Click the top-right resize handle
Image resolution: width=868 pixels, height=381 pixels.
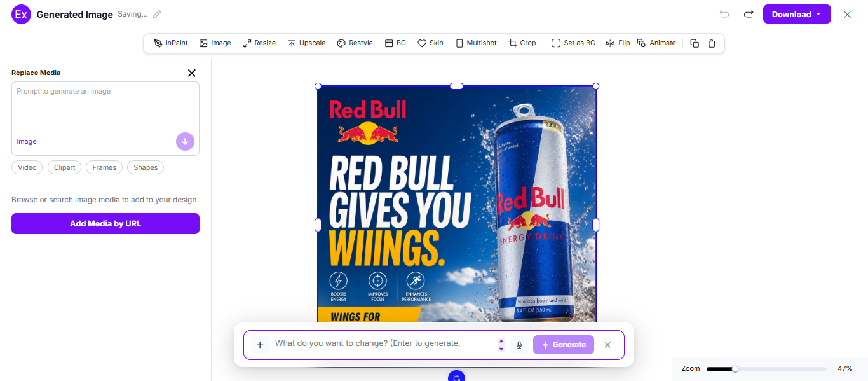pyautogui.click(x=596, y=86)
